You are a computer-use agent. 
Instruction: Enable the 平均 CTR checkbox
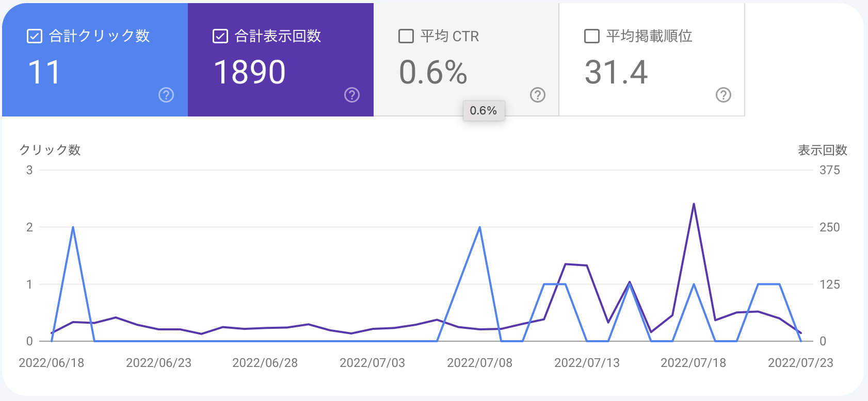(x=406, y=36)
